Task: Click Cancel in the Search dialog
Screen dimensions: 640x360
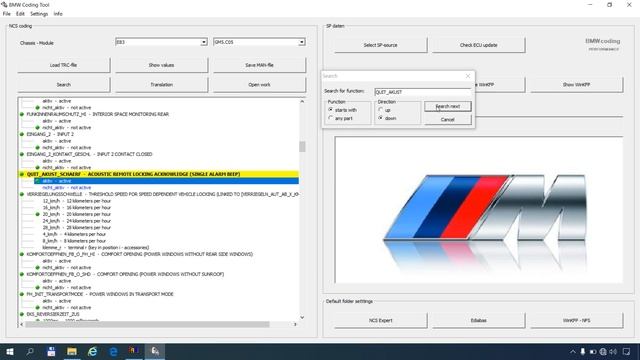Action: [x=448, y=120]
